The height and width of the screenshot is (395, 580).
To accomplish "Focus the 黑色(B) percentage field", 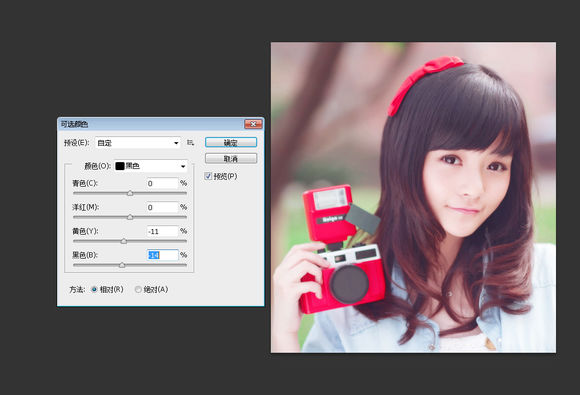I will click(x=162, y=255).
